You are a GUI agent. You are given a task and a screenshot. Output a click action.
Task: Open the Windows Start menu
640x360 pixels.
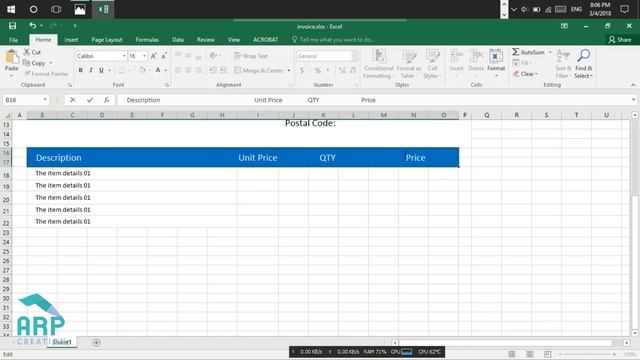point(11,9)
